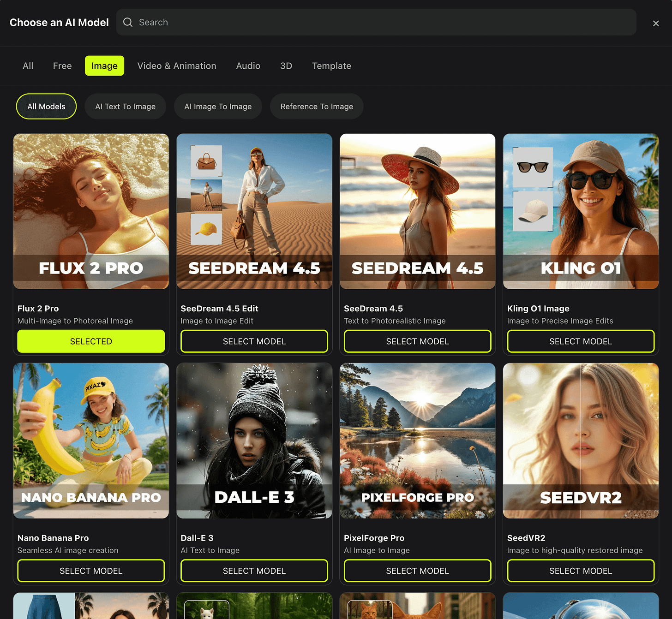Open the Nano Banana Pro thumbnail
This screenshot has width=672, height=619.
(x=91, y=440)
